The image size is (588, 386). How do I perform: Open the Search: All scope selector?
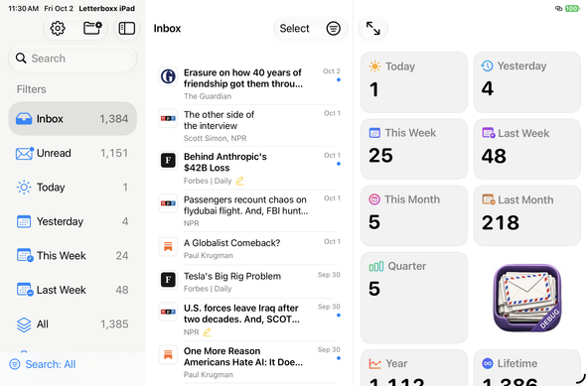pos(43,364)
